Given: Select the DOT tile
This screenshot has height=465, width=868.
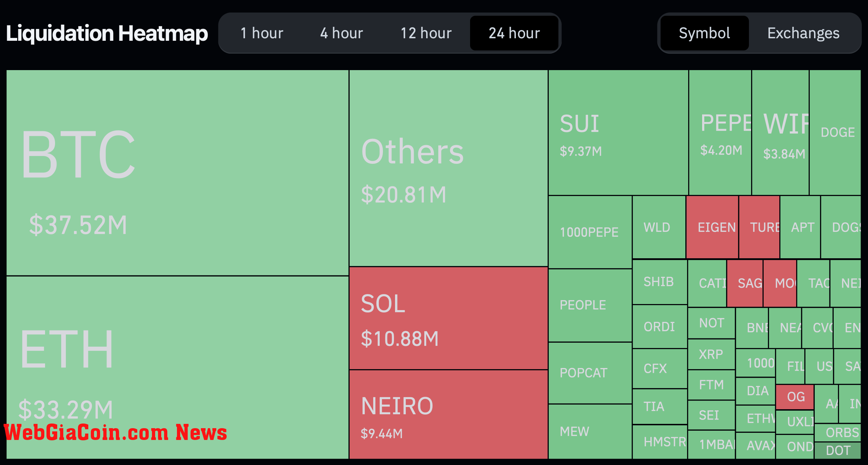Looking at the screenshot, I should pos(838,451).
